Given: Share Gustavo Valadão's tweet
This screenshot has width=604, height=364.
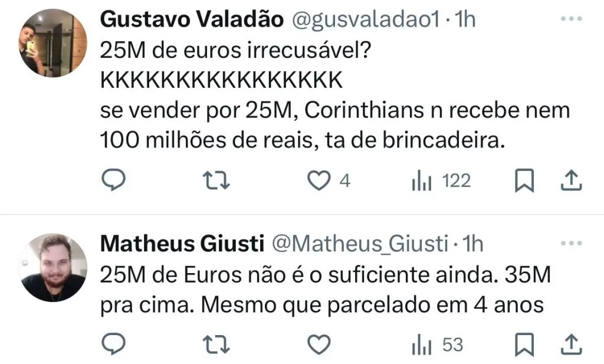Looking at the screenshot, I should (570, 182).
